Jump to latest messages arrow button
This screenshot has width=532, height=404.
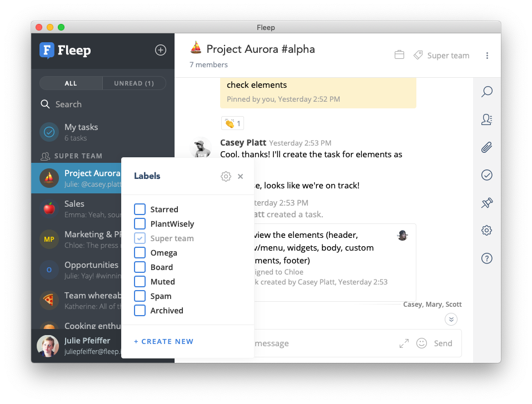click(x=451, y=319)
